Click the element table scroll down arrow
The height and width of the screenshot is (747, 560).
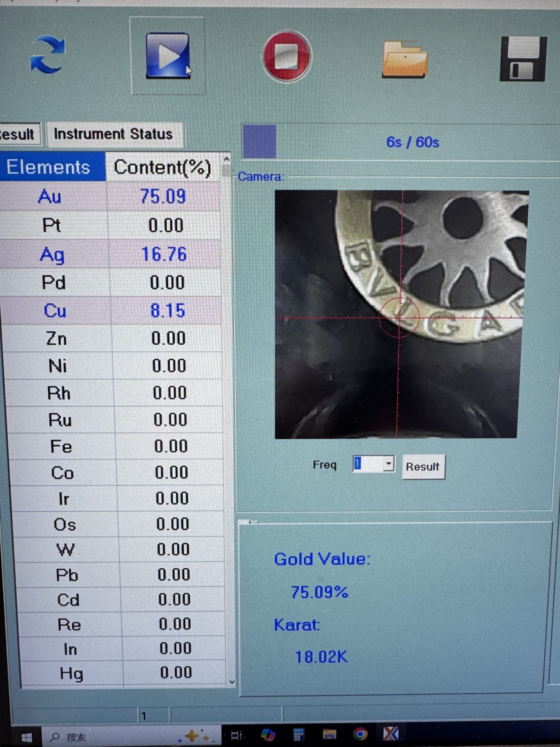pos(232,682)
